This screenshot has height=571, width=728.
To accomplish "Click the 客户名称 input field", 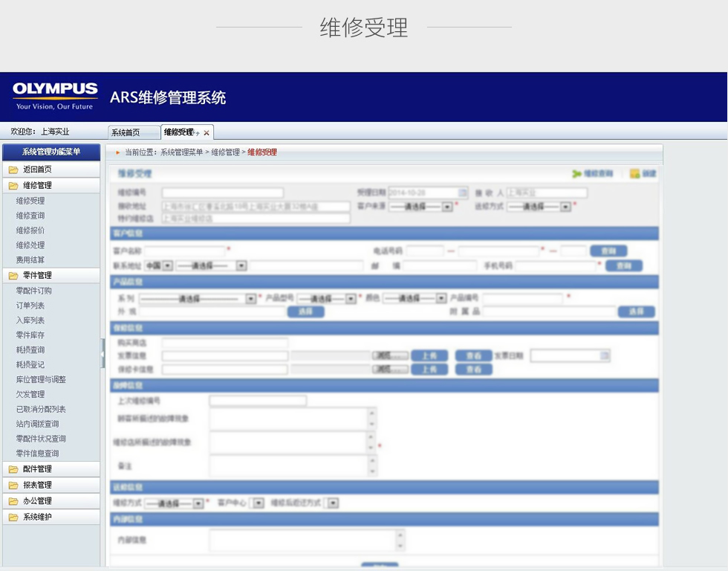I will (x=184, y=251).
